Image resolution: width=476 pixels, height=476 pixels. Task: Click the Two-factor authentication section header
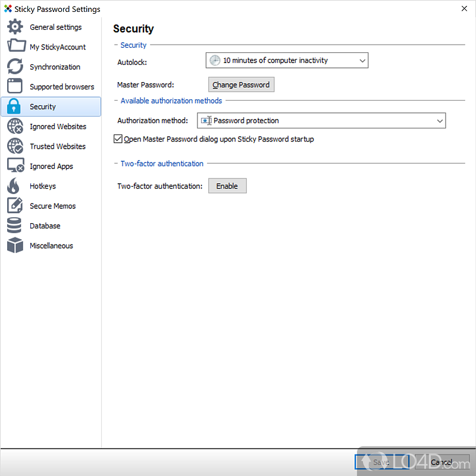click(162, 164)
